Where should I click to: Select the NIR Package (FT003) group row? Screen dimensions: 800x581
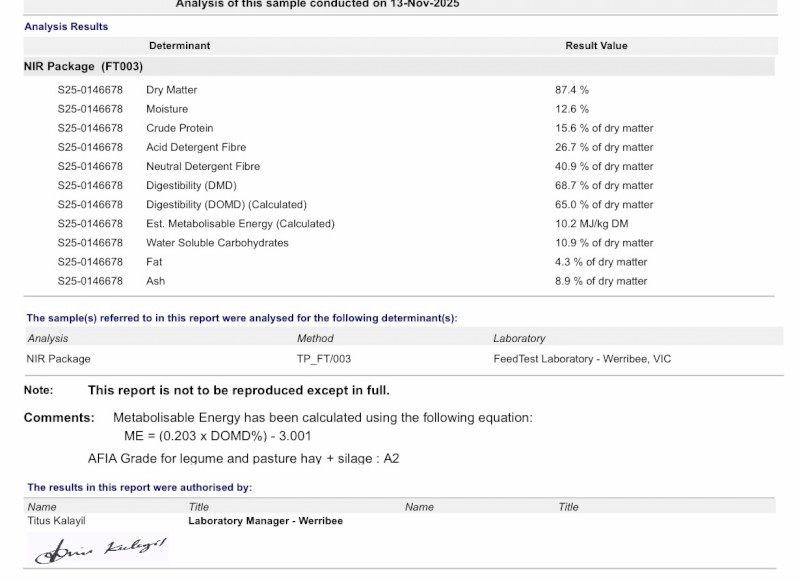point(84,67)
